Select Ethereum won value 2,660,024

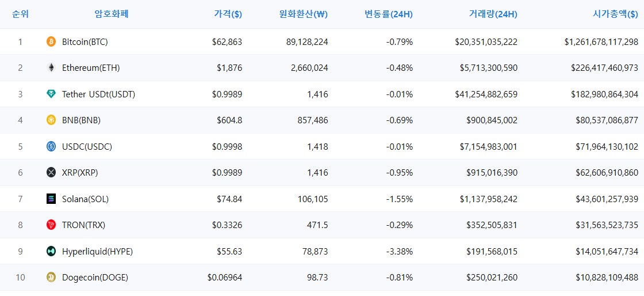click(309, 68)
